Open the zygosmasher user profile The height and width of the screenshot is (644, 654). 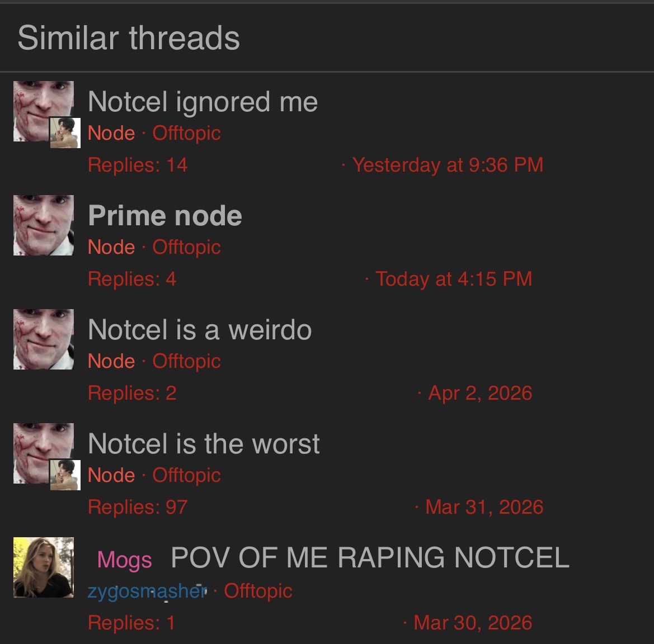pyautogui.click(x=147, y=591)
